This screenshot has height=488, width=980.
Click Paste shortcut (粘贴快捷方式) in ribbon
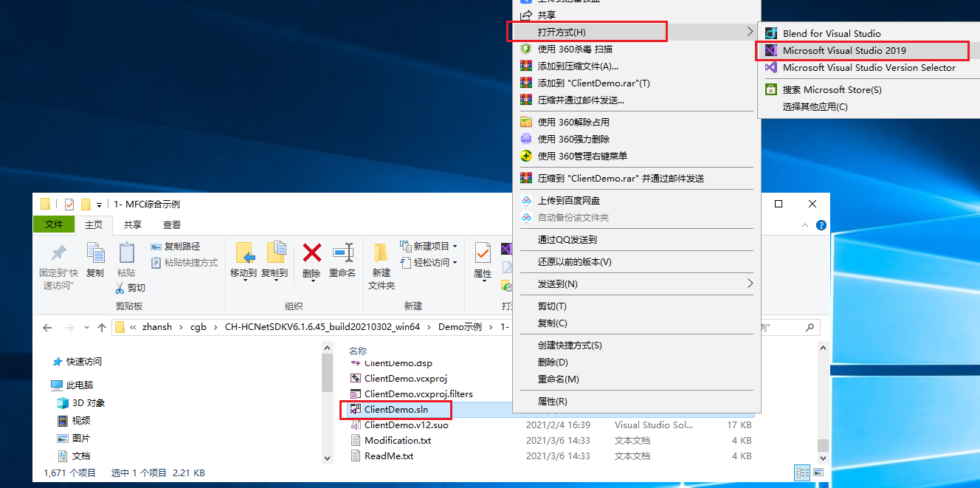click(x=184, y=263)
